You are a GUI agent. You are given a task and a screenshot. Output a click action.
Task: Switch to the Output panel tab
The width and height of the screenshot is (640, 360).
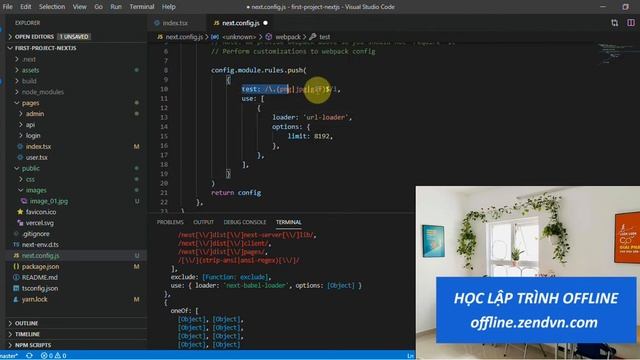pos(203,222)
